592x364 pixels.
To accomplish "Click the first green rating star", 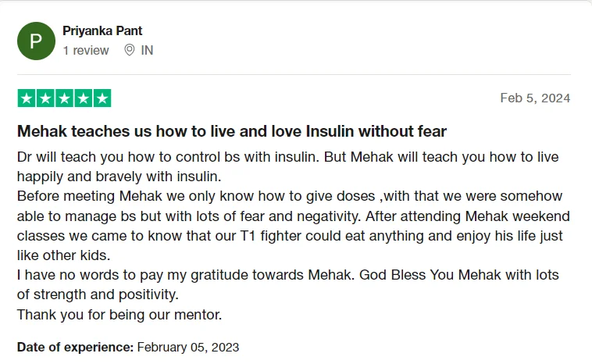I will [27, 98].
